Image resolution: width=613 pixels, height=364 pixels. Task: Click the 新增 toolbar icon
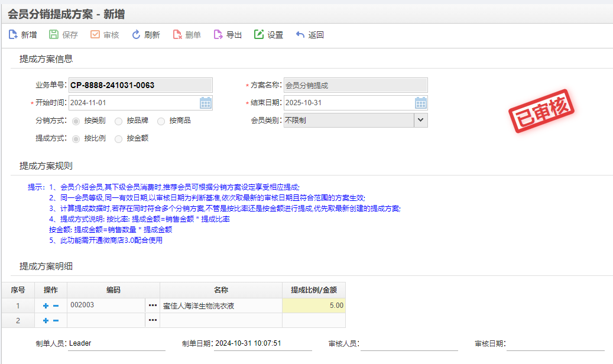click(13, 35)
